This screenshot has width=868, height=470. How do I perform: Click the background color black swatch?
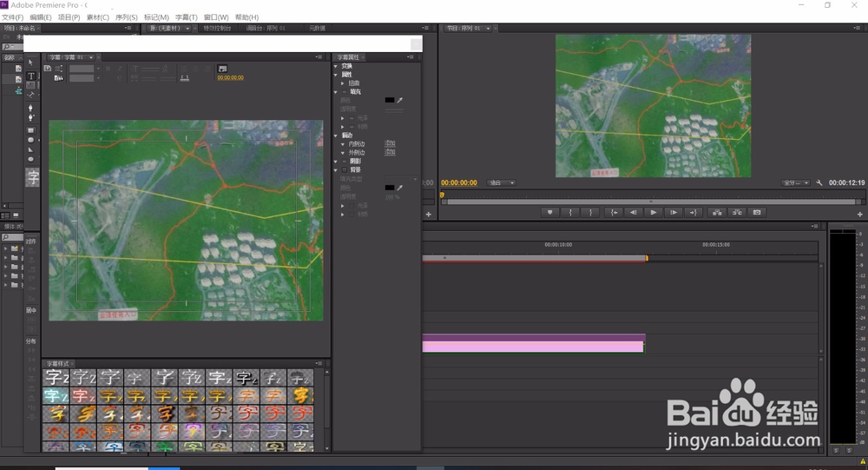click(390, 188)
